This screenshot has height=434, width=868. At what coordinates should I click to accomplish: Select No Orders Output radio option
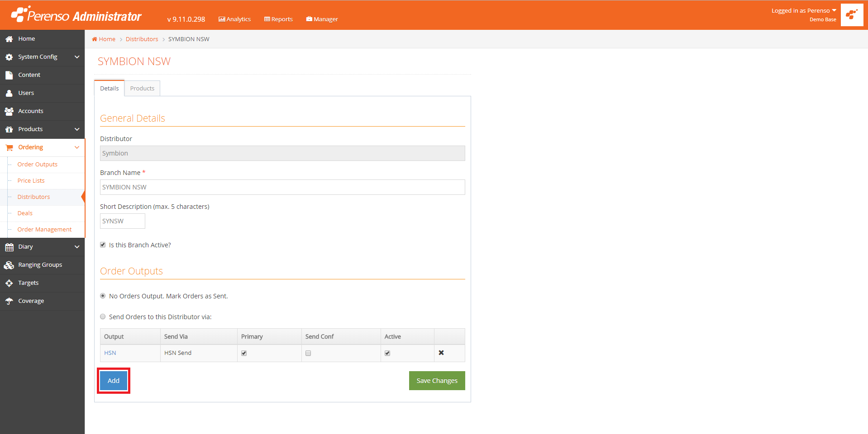click(103, 296)
